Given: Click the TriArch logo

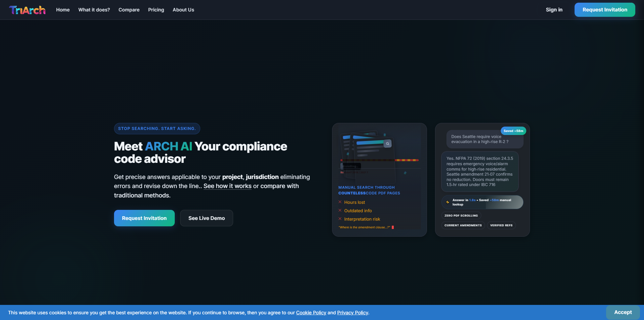Looking at the screenshot, I should click(x=27, y=10).
